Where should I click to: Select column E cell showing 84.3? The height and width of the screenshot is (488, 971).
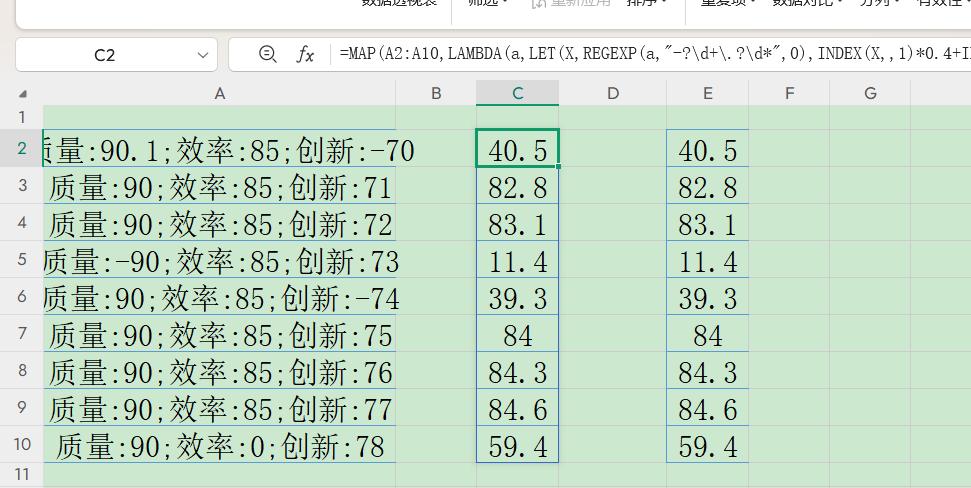tap(707, 371)
